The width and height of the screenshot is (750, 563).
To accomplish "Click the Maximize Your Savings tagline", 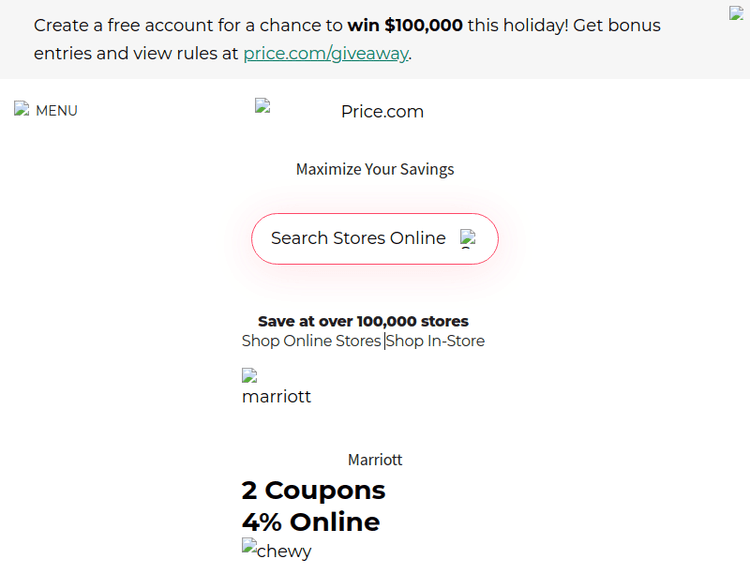I will click(375, 169).
